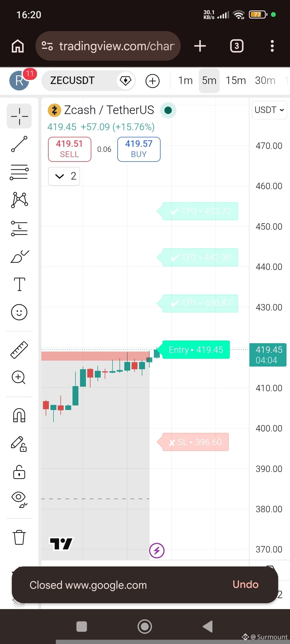Open the Fibonacci retracement tools

(x=19, y=172)
